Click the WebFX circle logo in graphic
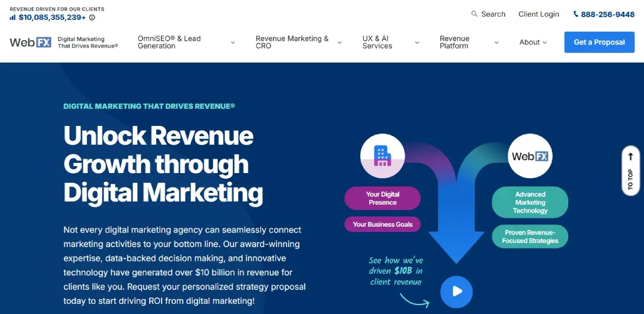644x314 pixels. pos(530,156)
